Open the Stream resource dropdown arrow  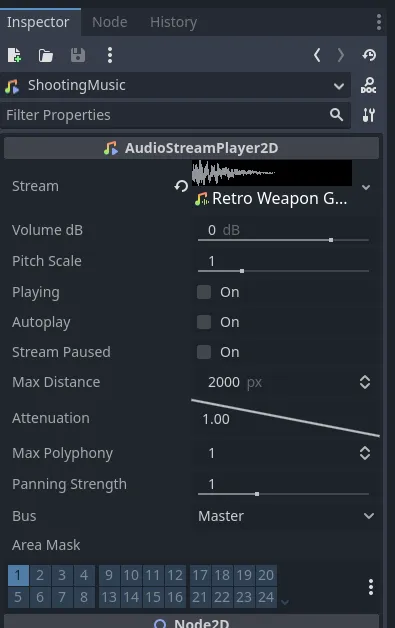coord(366,187)
